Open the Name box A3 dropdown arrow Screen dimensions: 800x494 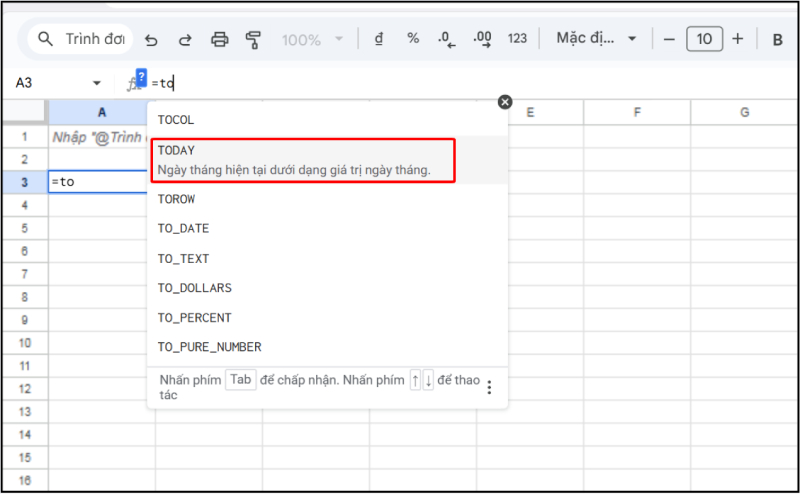tap(96, 83)
